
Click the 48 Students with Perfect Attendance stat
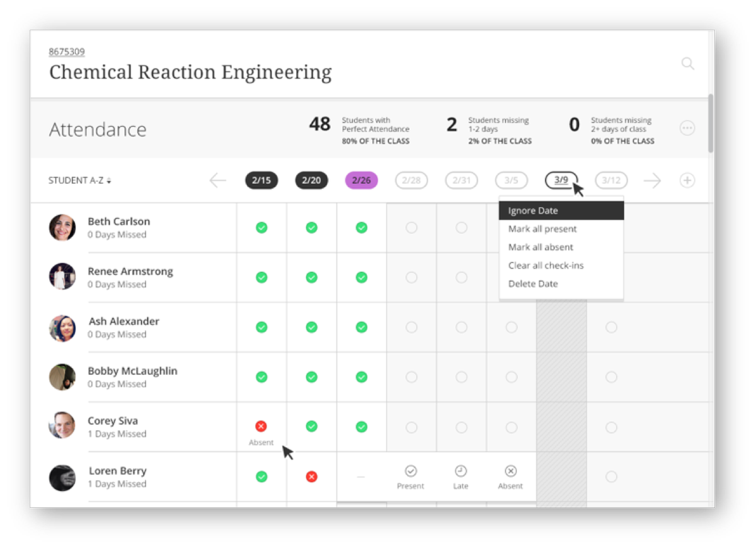click(359, 130)
